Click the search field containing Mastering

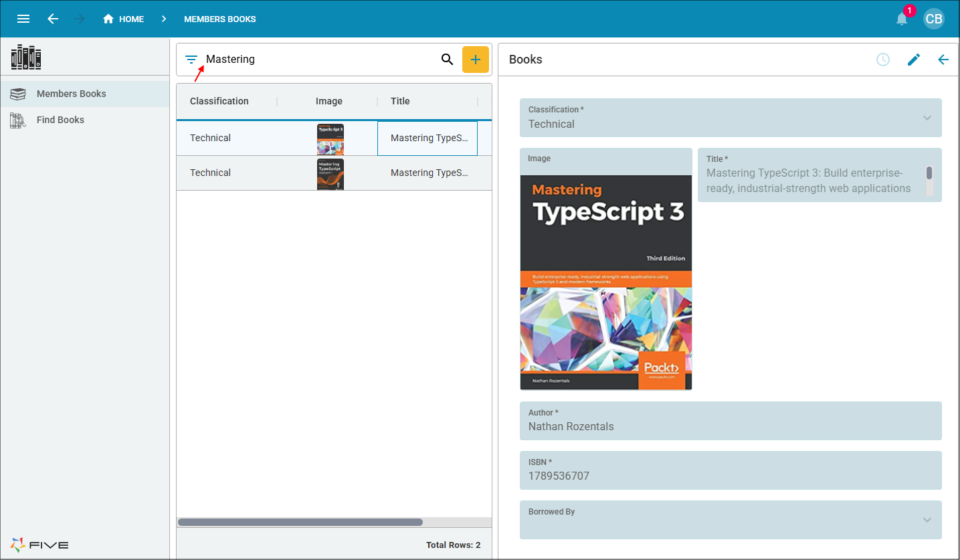tap(320, 60)
